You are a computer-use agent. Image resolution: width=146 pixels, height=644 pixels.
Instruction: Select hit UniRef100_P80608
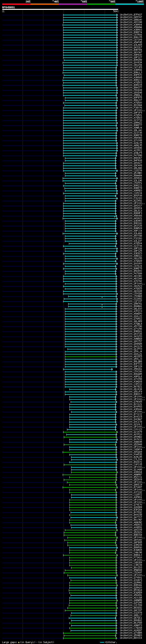click(131, 90)
